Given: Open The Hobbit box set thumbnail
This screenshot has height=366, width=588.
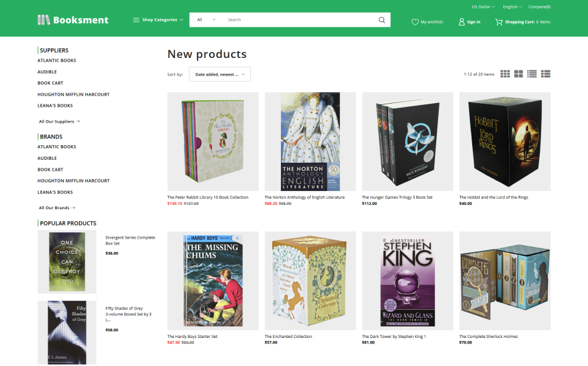Looking at the screenshot, I should tap(505, 142).
